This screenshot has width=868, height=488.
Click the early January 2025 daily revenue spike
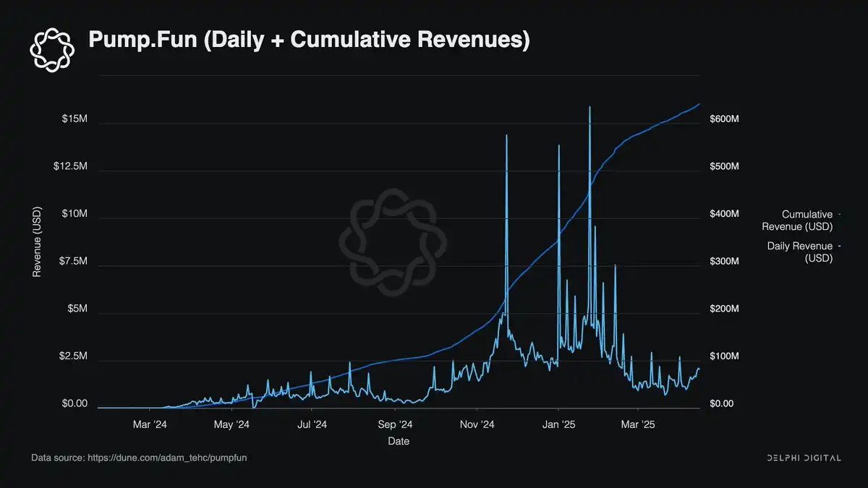(558, 147)
